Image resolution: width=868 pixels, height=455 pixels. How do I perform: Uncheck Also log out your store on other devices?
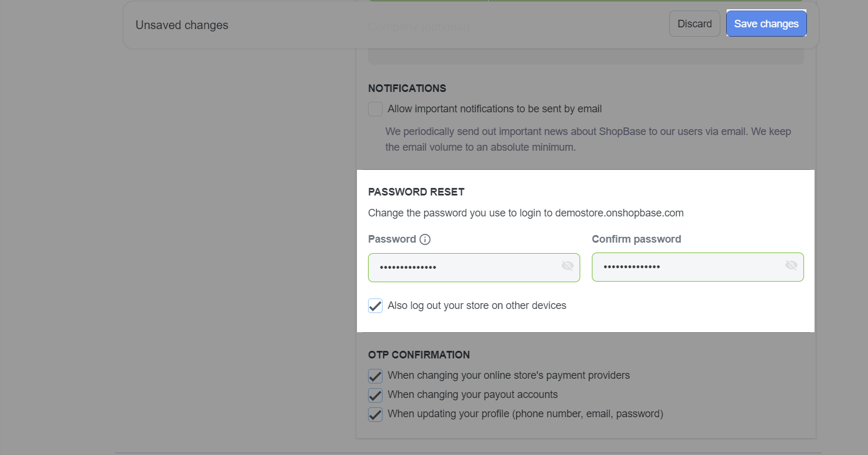coord(376,305)
